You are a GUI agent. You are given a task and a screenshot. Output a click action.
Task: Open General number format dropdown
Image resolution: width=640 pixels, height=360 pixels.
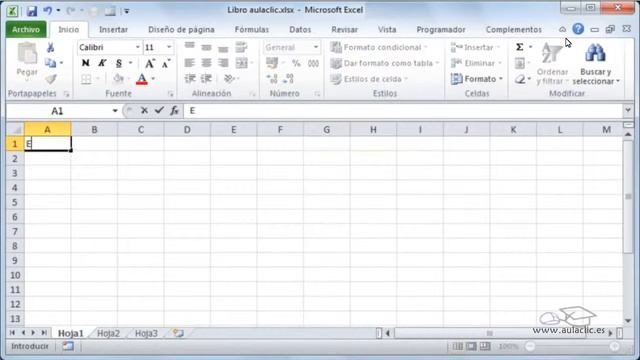click(x=316, y=47)
